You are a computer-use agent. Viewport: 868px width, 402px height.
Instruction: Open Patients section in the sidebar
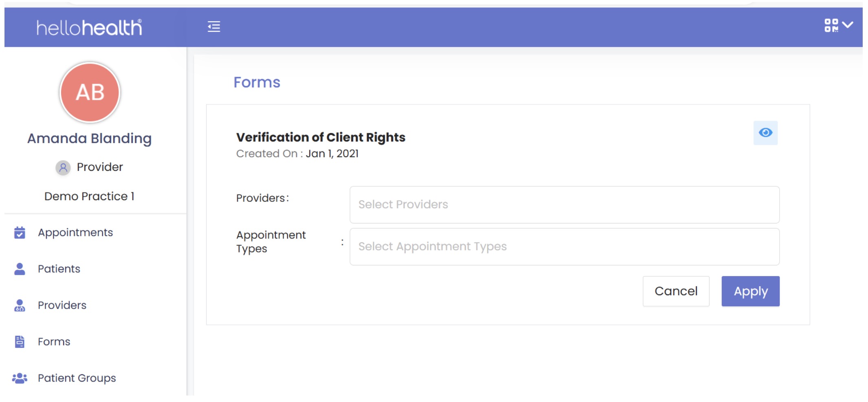59,269
